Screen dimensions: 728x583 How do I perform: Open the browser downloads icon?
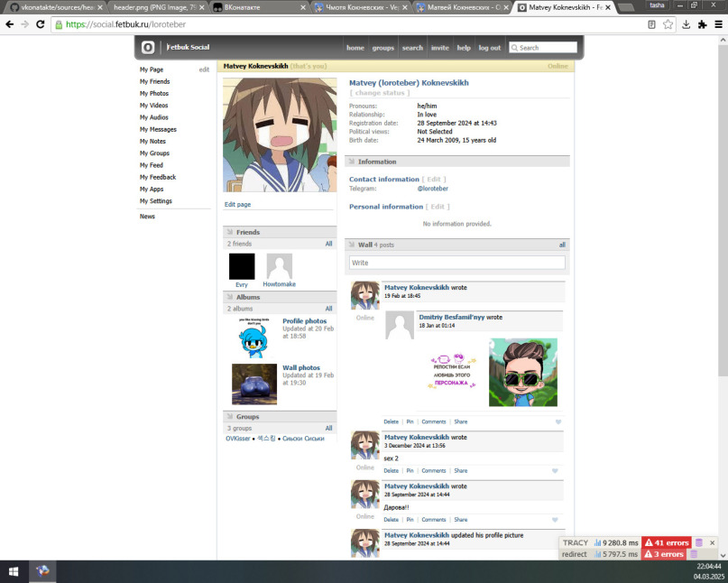(x=686, y=24)
